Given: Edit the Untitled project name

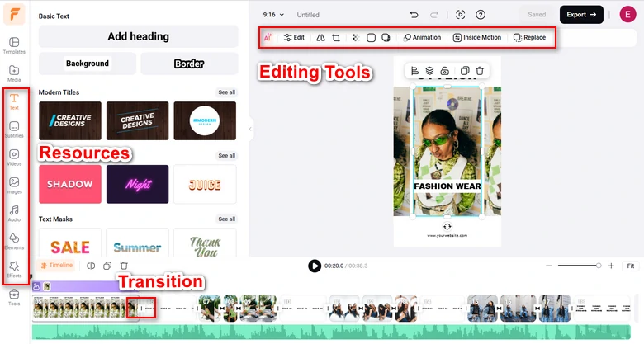Looking at the screenshot, I should click(308, 15).
